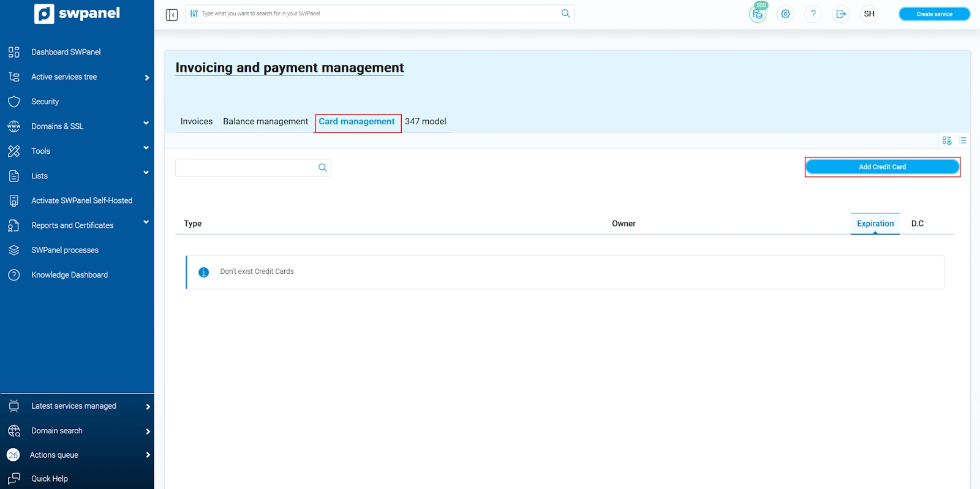Sort by Expiration column header
The image size is (980, 489).
click(875, 224)
